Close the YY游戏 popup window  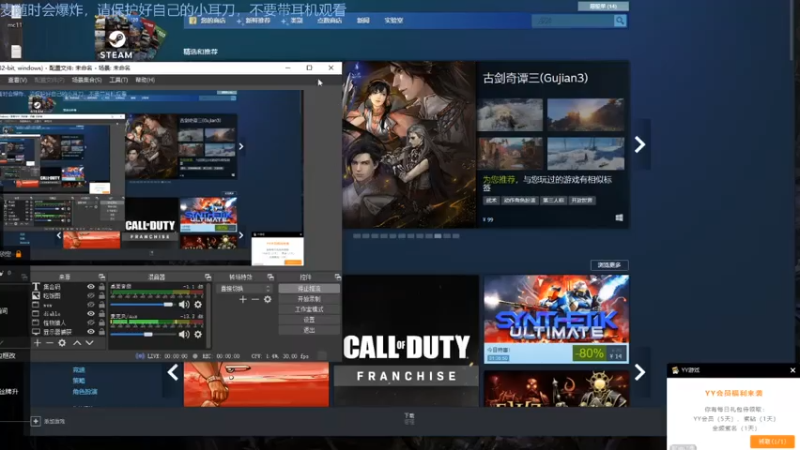point(792,370)
